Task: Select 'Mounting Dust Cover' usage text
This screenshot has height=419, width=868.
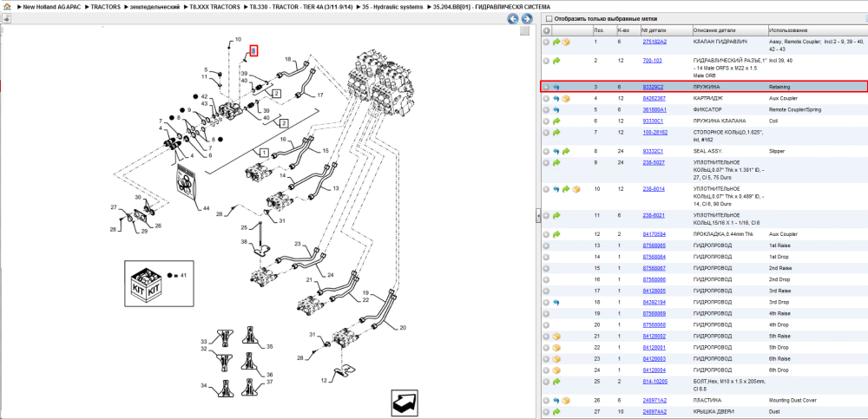Action: click(x=792, y=400)
